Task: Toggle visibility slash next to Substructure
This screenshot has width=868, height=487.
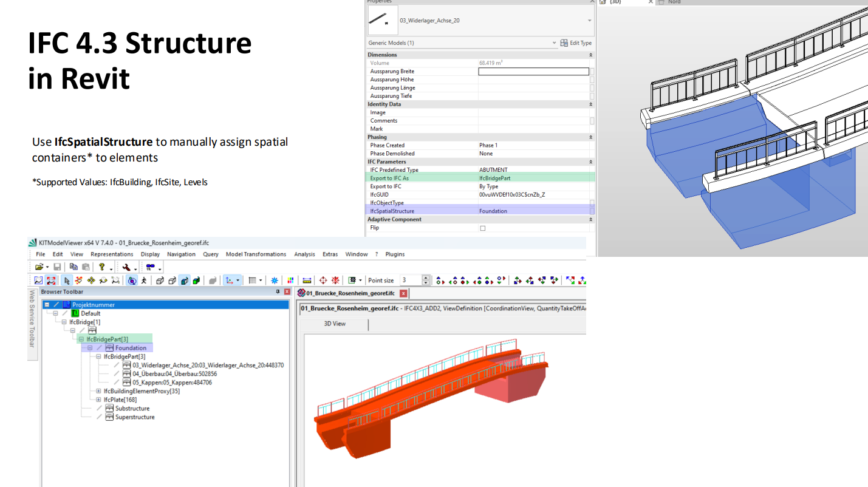Action: pyautogui.click(x=99, y=409)
